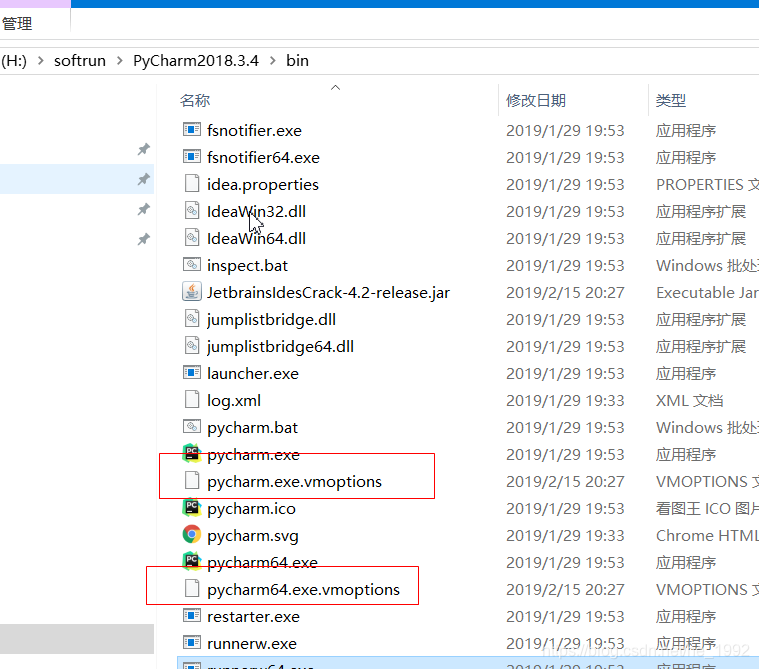The image size is (759, 669).
Task: Select the PyCharm icon of pycharm64.exe
Action: point(192,562)
